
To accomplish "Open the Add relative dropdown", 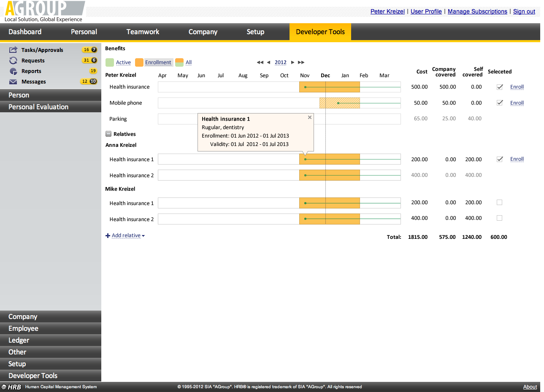I will pyautogui.click(x=126, y=235).
